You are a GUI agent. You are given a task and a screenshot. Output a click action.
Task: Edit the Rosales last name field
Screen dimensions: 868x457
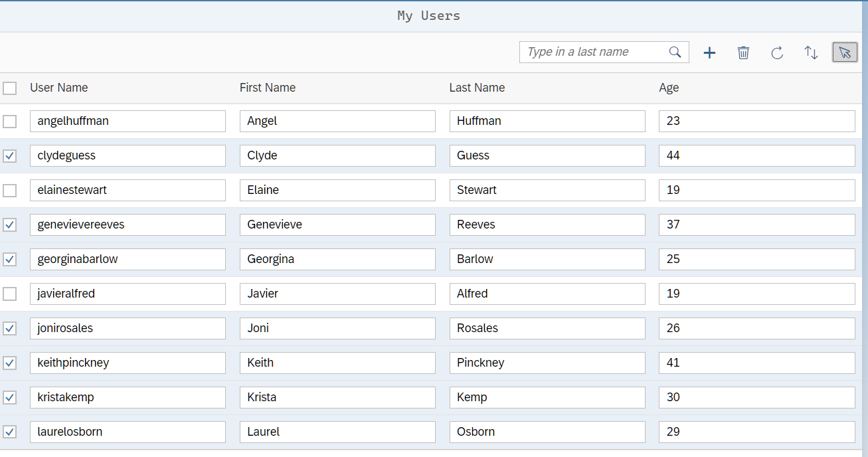coord(547,328)
